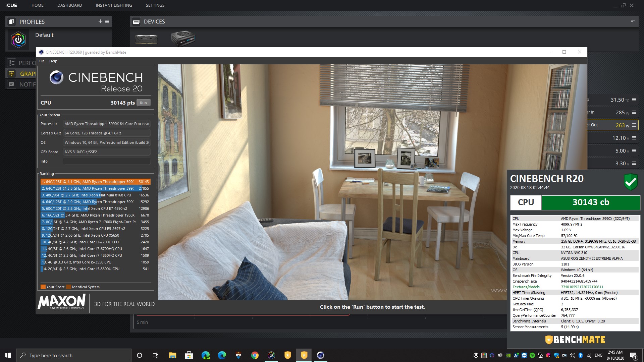Image resolution: width=644 pixels, height=362 pixels.
Task: Select the Core i5-5300U ranking row
Action: click(x=95, y=269)
